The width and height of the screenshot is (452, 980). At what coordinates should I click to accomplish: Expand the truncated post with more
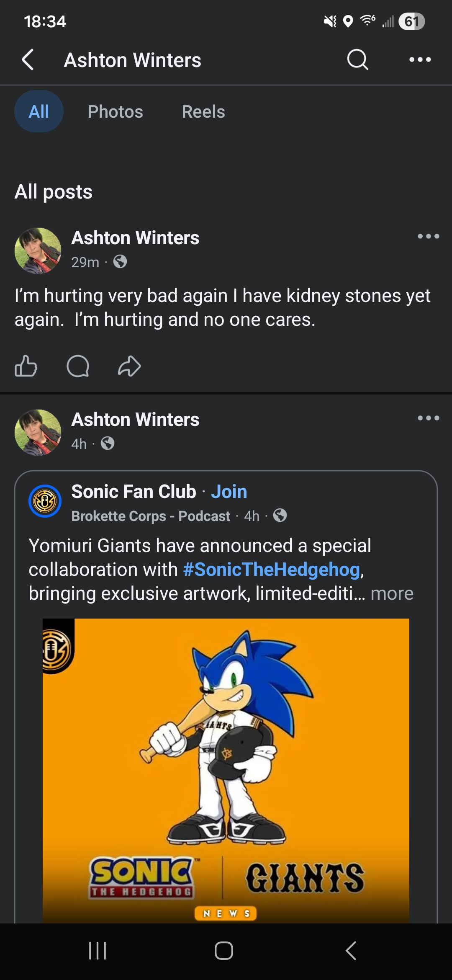392,593
